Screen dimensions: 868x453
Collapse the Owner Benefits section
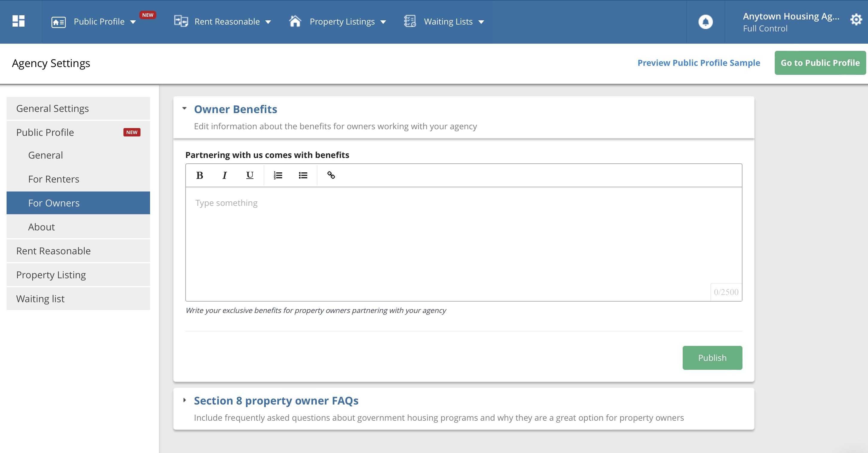[184, 109]
